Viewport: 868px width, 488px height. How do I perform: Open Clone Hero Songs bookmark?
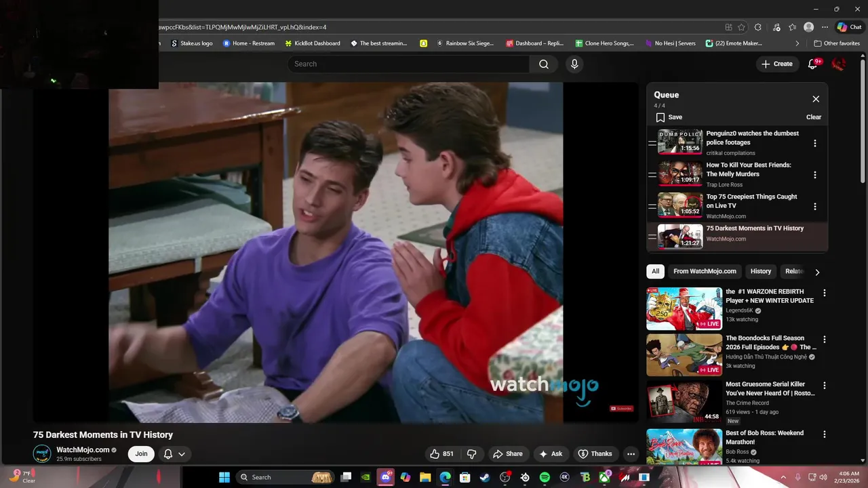click(x=604, y=43)
